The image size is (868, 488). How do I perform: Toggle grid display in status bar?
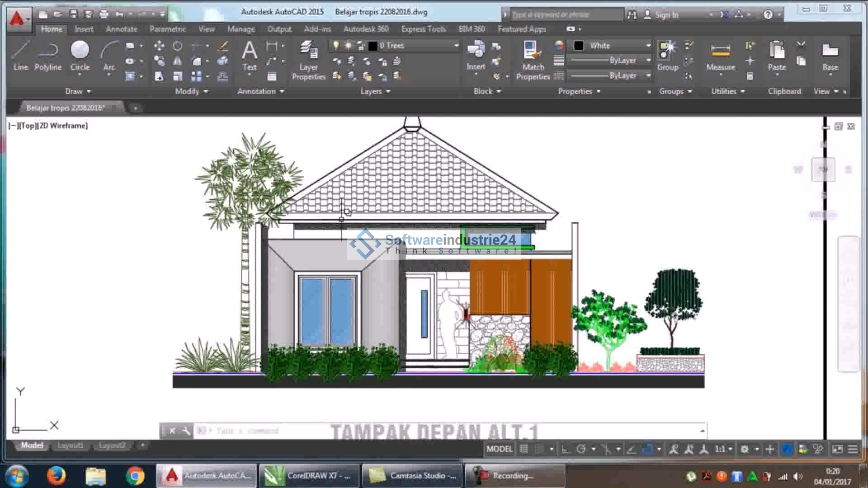[524, 449]
